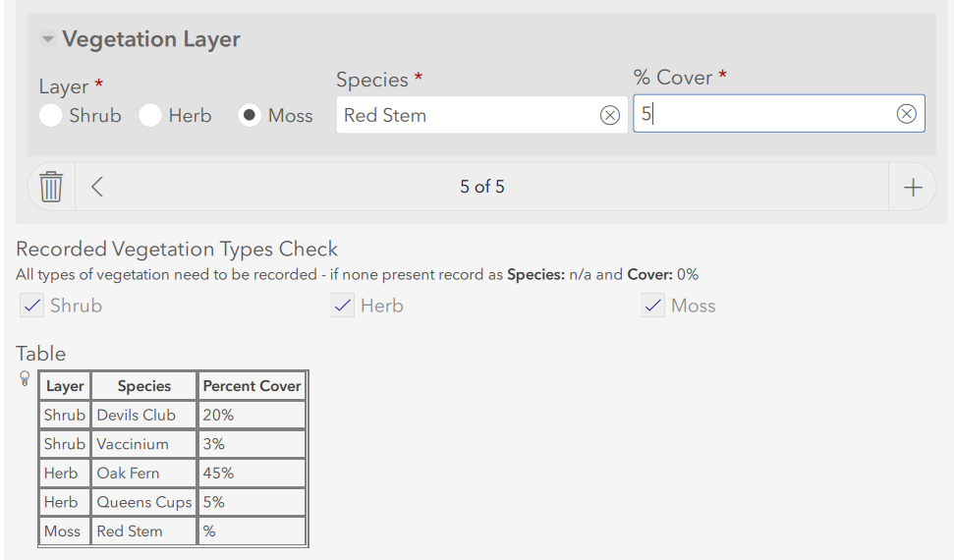This screenshot has height=560, width=954.
Task: Click the Percent Cover column header
Action: pos(252,386)
